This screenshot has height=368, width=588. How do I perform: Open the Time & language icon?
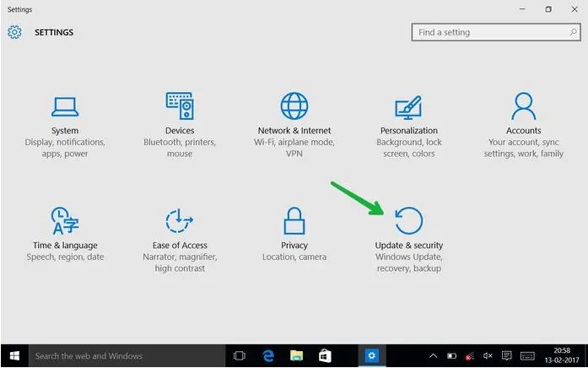65,220
